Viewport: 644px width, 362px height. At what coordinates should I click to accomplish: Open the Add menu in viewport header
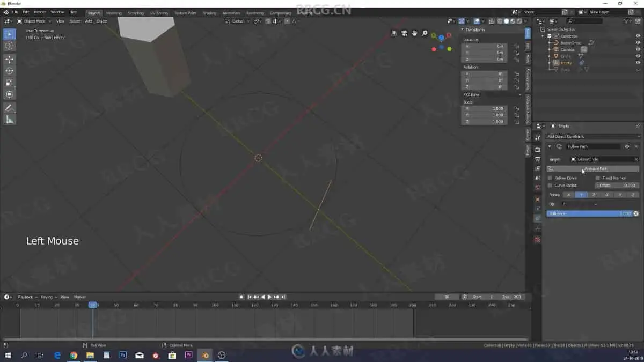(x=89, y=21)
